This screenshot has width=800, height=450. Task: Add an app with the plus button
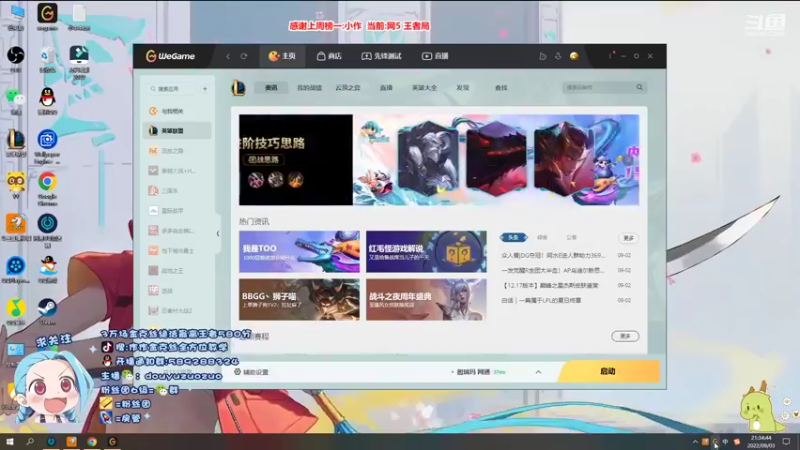(205, 89)
